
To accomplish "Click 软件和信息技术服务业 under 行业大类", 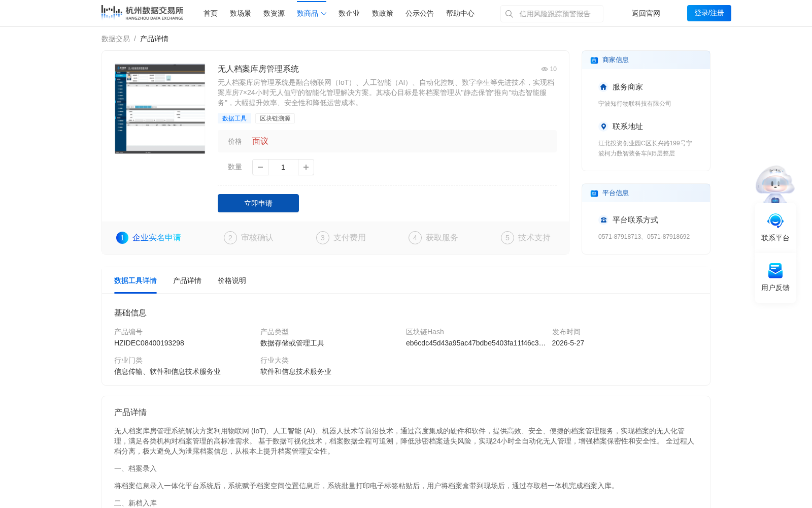I will (x=296, y=371).
